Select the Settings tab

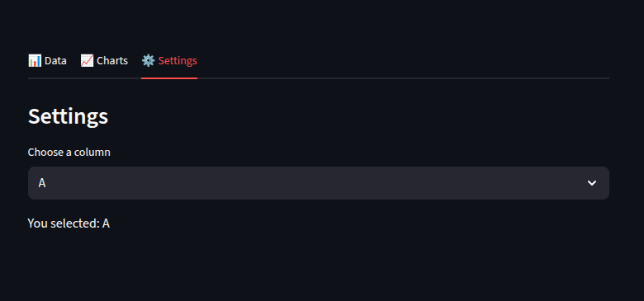tap(169, 61)
